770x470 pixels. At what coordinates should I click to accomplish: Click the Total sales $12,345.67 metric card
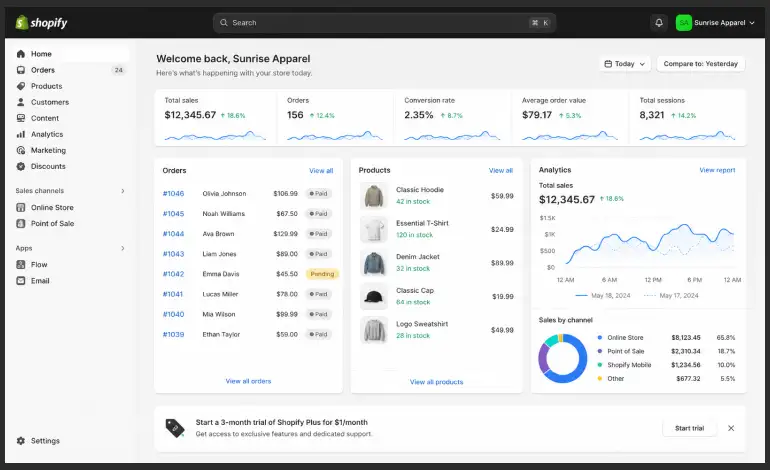click(x=216, y=118)
